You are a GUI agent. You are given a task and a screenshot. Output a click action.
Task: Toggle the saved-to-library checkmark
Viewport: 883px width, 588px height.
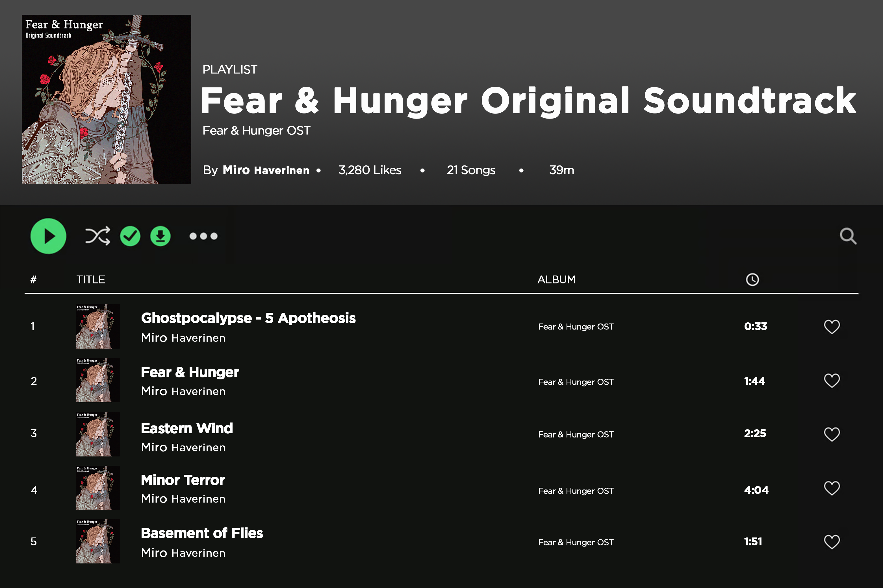130,236
